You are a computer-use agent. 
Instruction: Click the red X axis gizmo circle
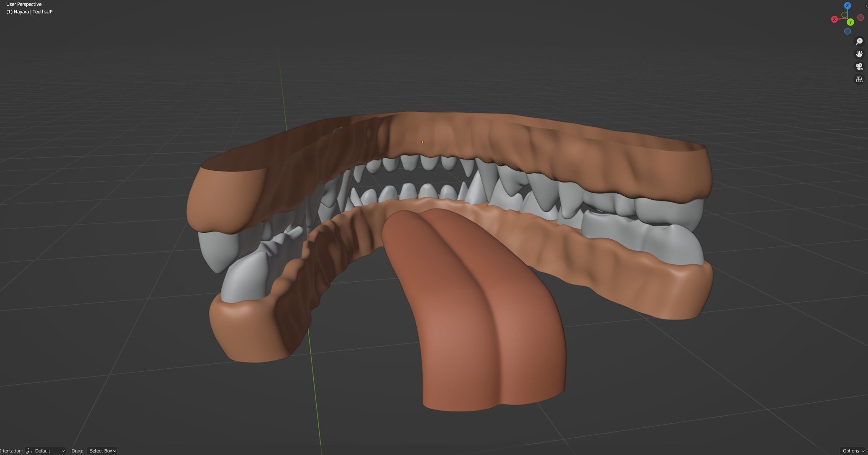point(834,19)
